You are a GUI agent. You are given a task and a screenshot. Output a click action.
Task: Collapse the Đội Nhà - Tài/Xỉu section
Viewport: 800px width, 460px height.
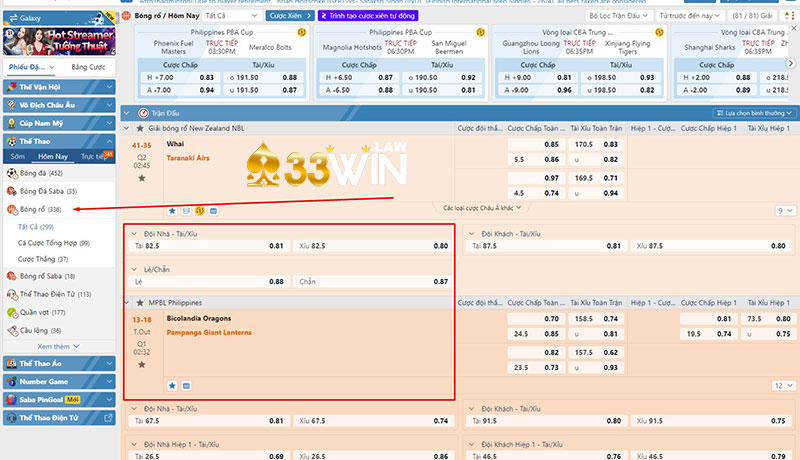136,232
